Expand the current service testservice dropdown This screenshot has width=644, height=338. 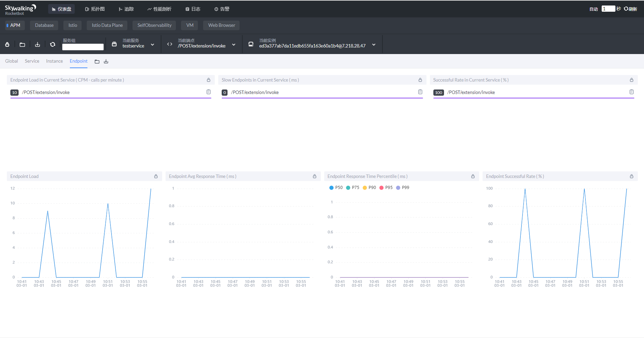click(152, 45)
